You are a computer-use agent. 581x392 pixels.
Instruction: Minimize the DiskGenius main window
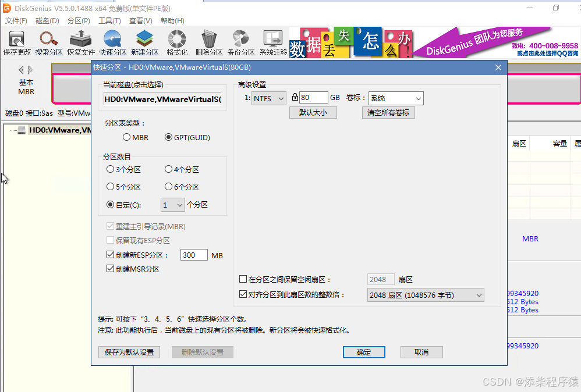[530, 8]
